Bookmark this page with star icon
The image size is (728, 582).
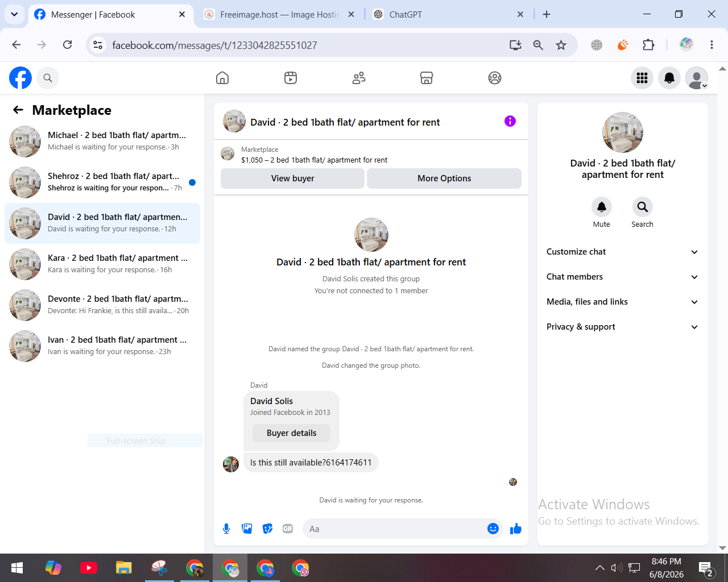coord(561,45)
